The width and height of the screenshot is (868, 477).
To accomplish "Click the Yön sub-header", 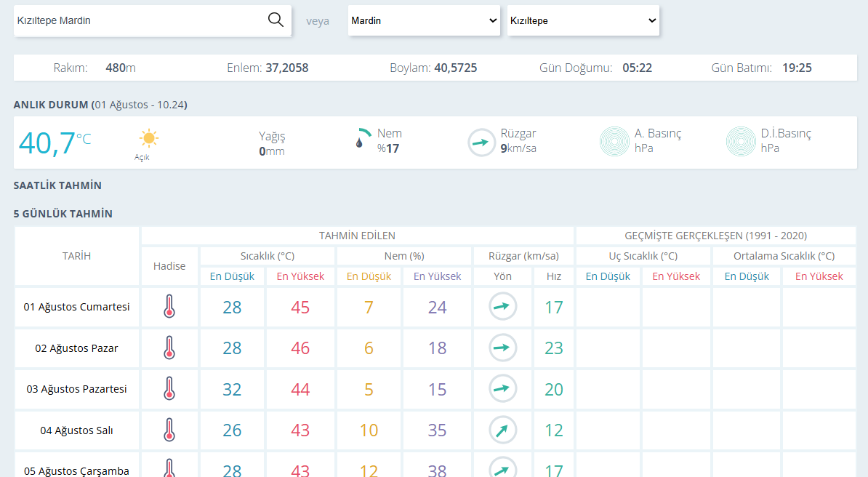I will pyautogui.click(x=502, y=276).
